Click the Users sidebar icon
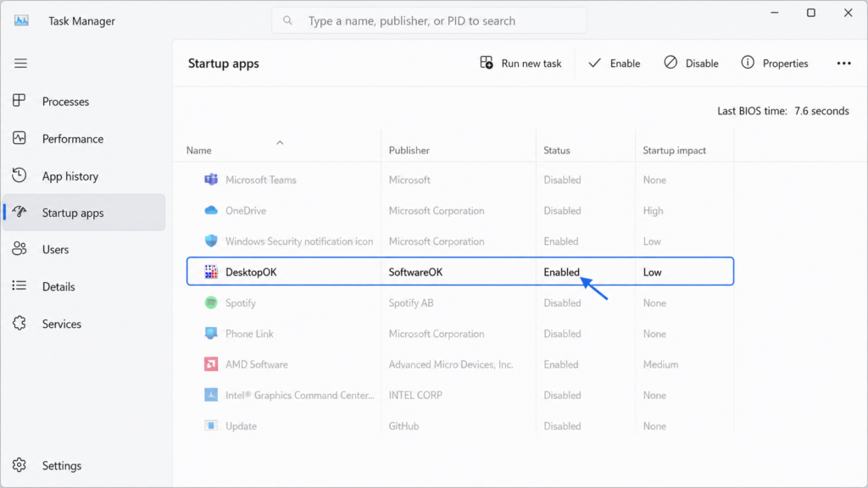Image resolution: width=868 pixels, height=488 pixels. [x=19, y=249]
